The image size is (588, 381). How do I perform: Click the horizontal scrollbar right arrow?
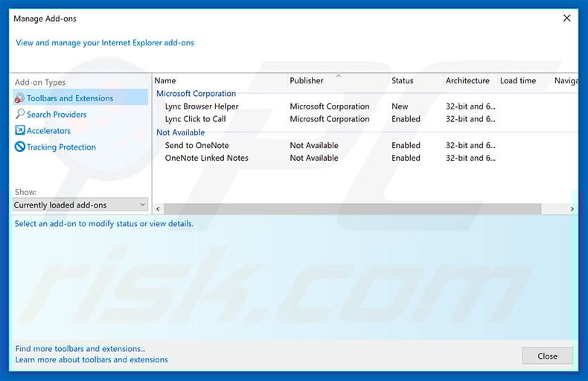pyautogui.click(x=572, y=209)
